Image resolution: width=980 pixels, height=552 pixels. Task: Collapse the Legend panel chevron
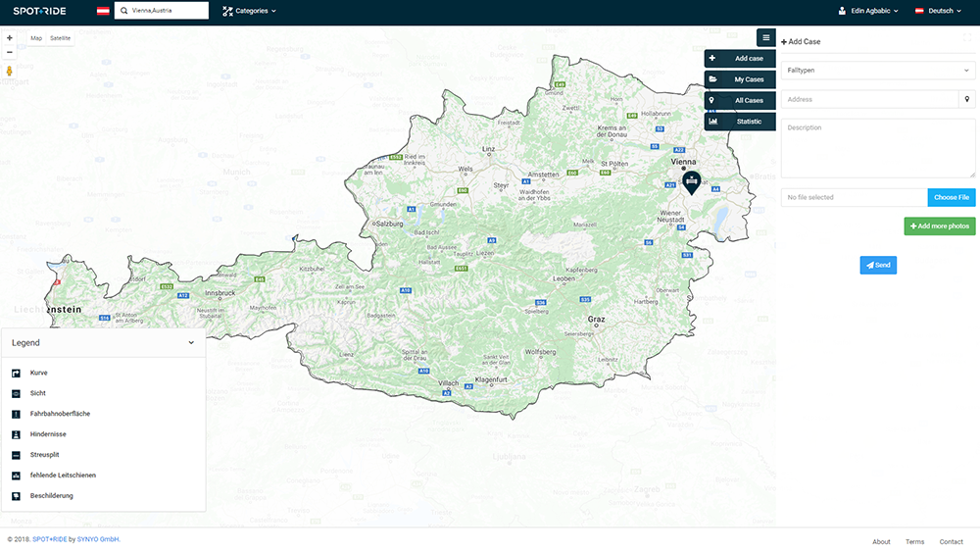coord(191,343)
